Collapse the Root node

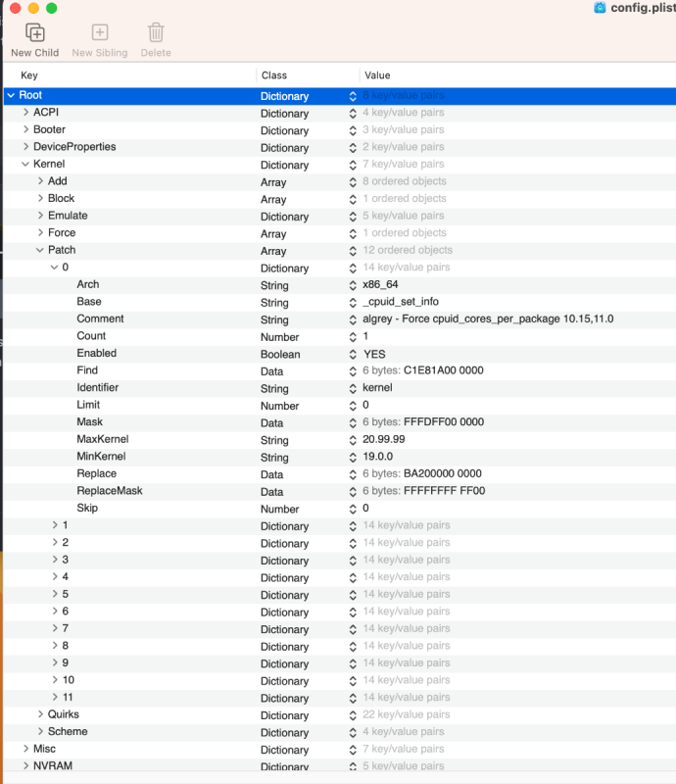tap(11, 95)
